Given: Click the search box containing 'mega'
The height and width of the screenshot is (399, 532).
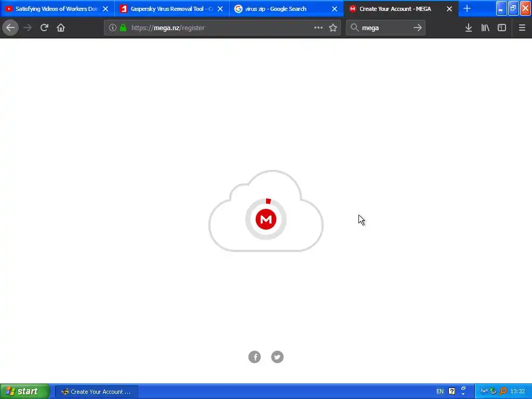Looking at the screenshot, I should [x=385, y=28].
